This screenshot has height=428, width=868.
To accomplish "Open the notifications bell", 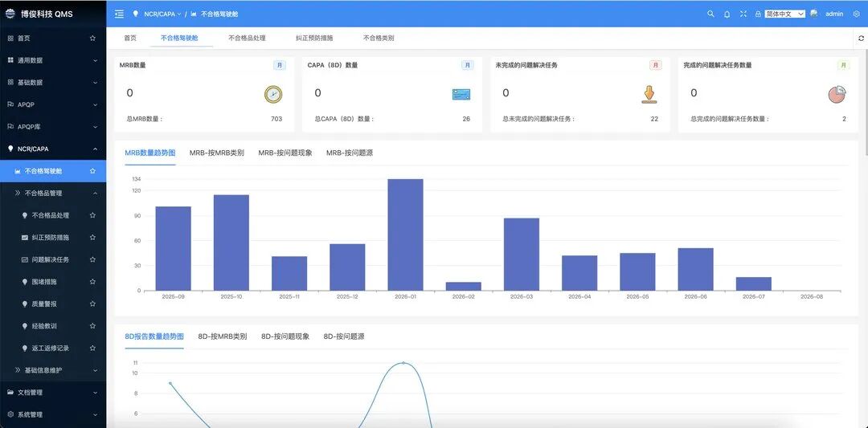I will [727, 14].
